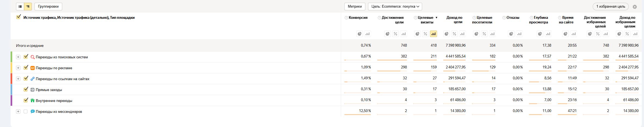
Task: Show pie chart for Конверсия column
Action: pos(360,34)
